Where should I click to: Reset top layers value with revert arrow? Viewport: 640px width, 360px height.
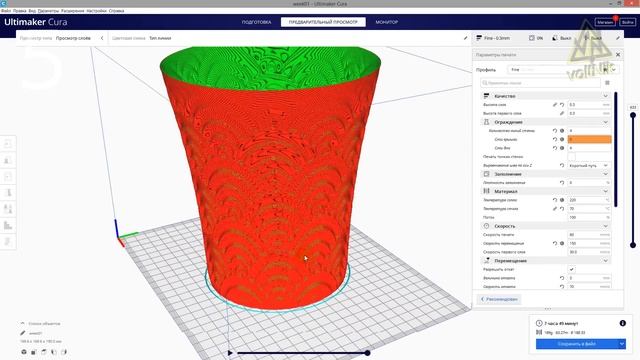click(555, 140)
